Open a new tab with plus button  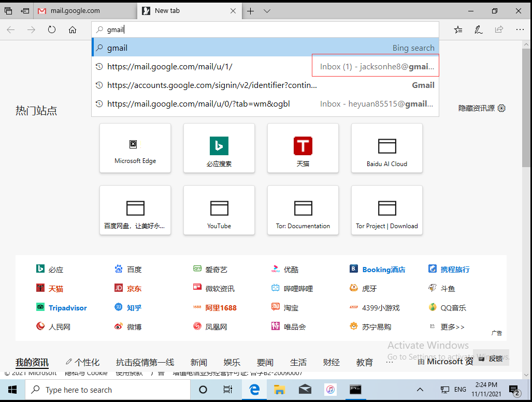point(250,11)
